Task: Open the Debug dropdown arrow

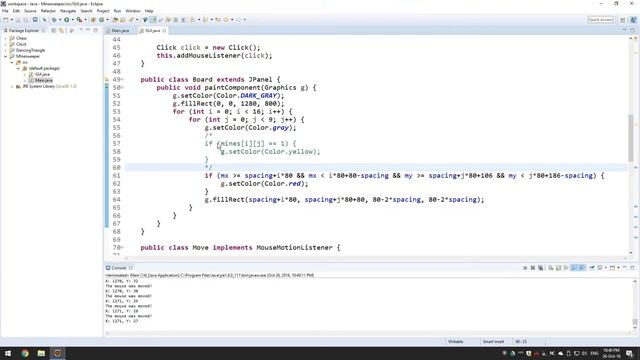Action: click(x=60, y=20)
